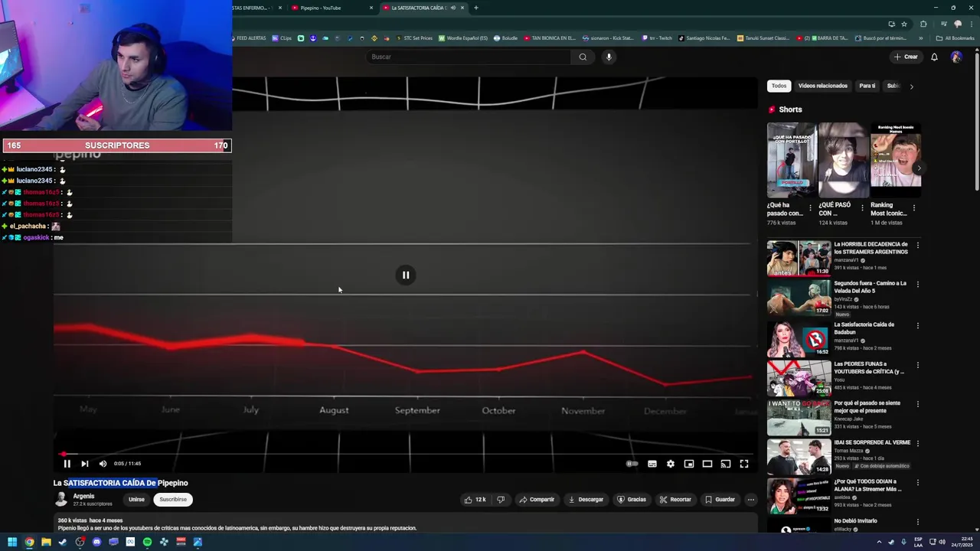This screenshot has width=980, height=551.
Task: Open the Crear create button
Action: point(906,57)
